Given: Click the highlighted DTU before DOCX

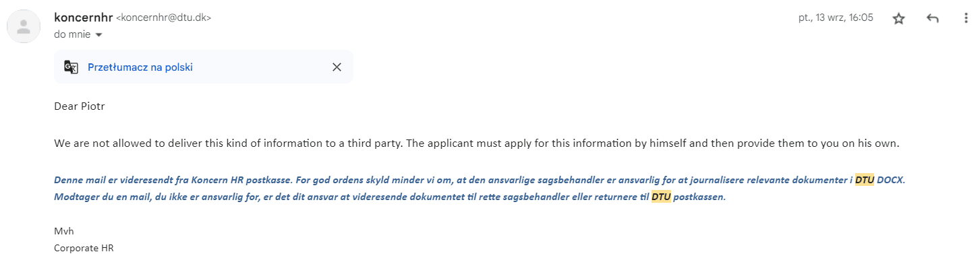Looking at the screenshot, I should pyautogui.click(x=864, y=181).
